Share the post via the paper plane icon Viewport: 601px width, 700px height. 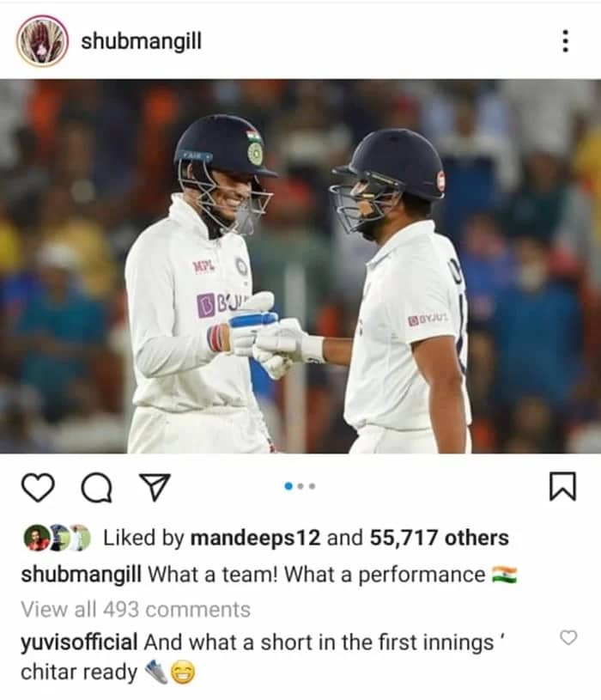(155, 487)
